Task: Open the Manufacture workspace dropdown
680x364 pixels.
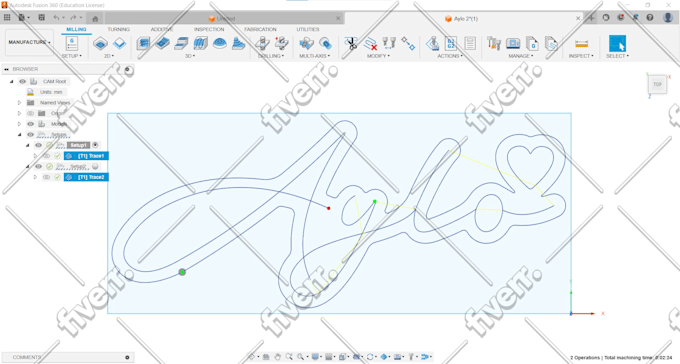Action: pos(29,42)
